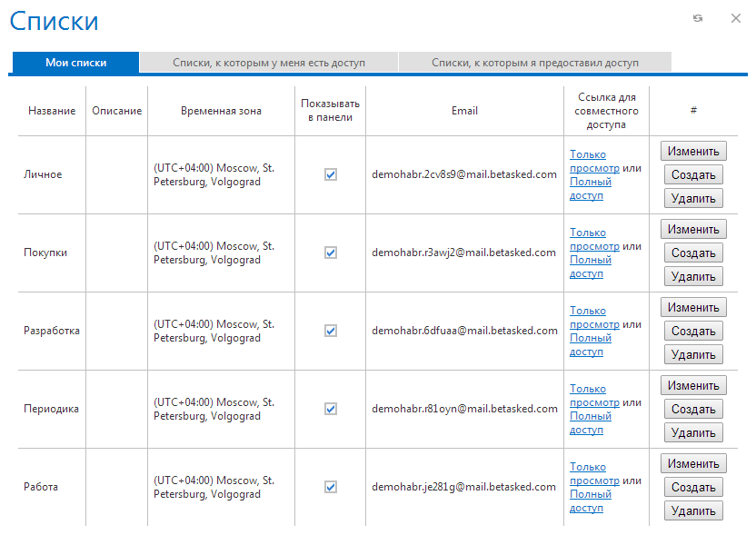Click the Временная зона column header
The width and height of the screenshot is (756, 535).
[x=221, y=111]
